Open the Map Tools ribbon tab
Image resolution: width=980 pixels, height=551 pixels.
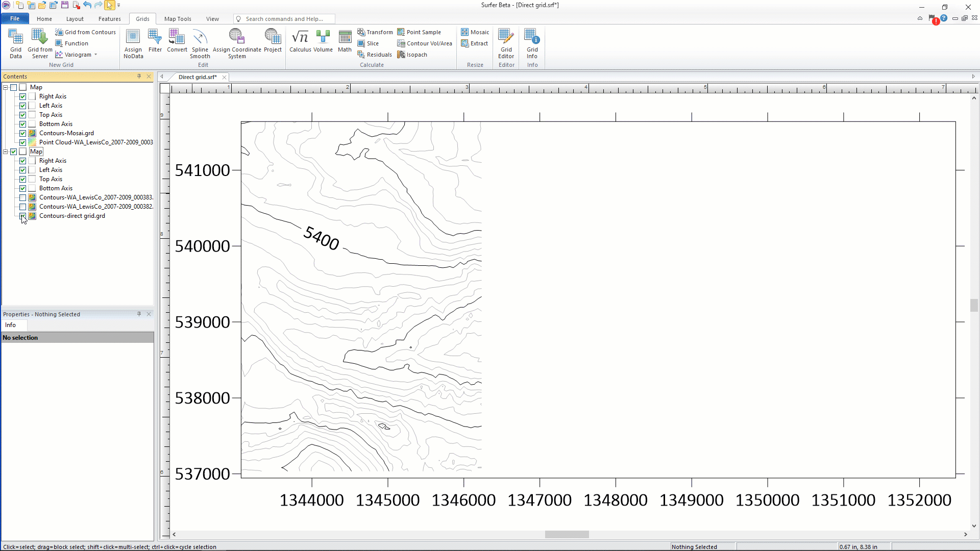point(177,18)
